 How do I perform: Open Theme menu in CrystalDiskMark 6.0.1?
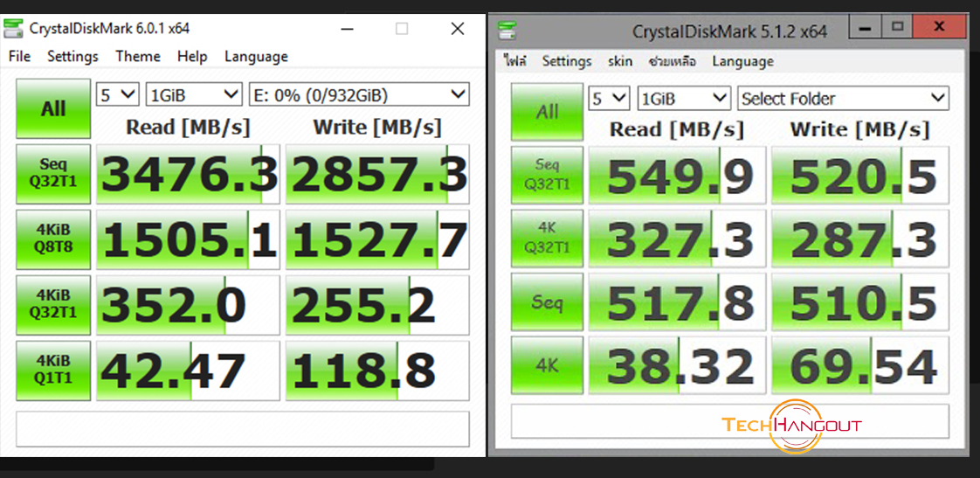point(137,56)
